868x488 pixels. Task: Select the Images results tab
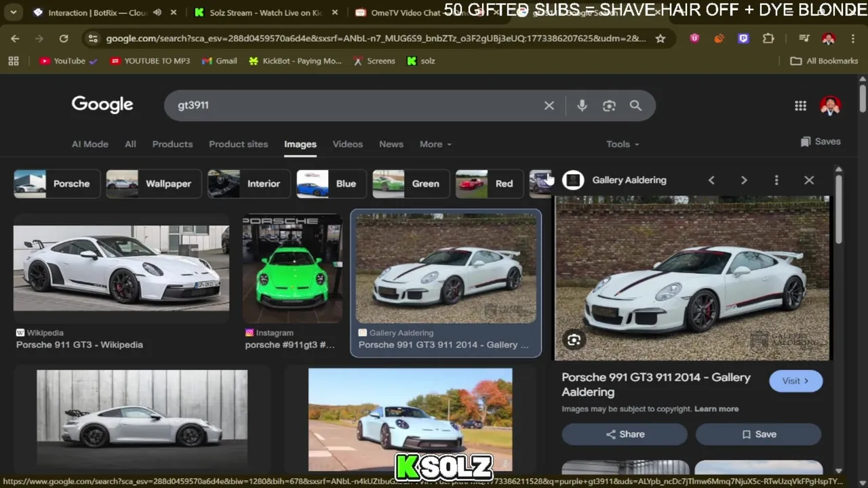coord(300,144)
